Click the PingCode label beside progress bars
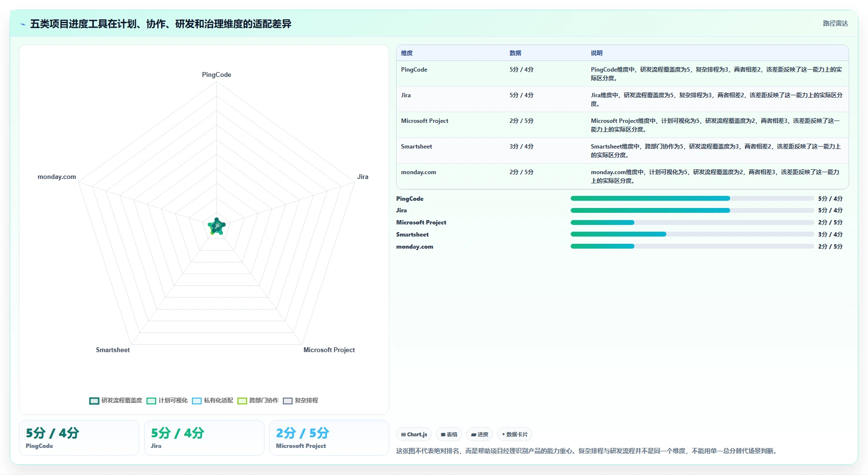868x475 pixels. (410, 199)
